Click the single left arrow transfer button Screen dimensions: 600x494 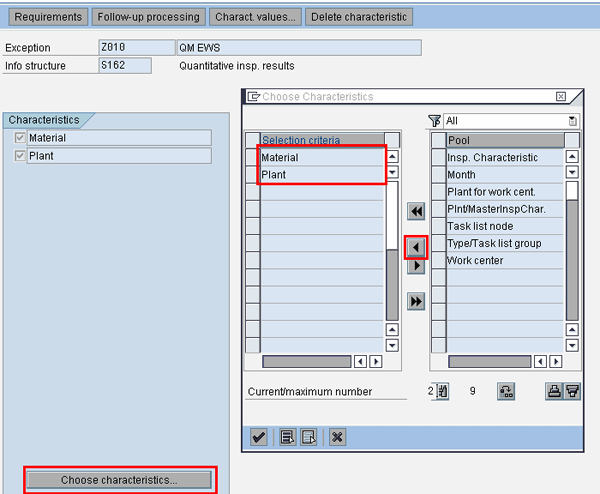[416, 245]
